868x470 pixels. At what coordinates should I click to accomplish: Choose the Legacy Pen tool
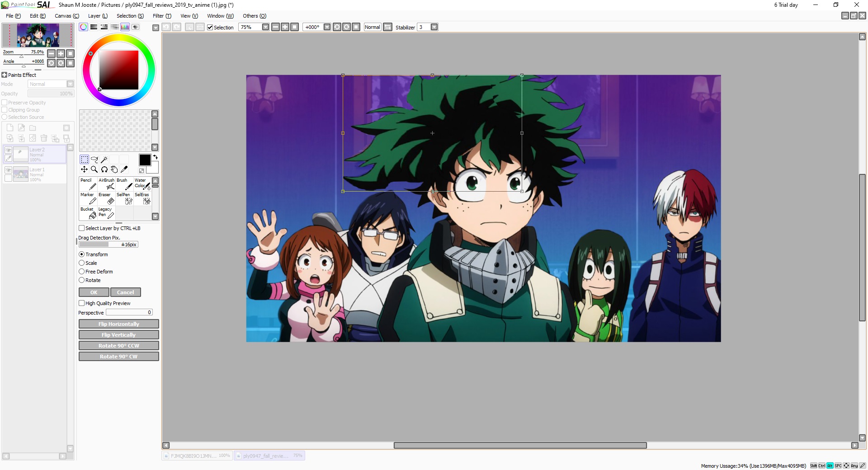pos(106,213)
